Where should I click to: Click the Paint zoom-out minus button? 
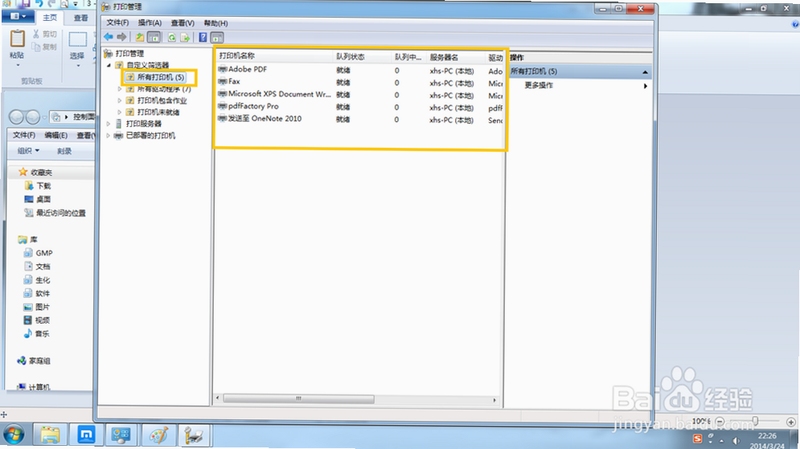tap(719, 421)
